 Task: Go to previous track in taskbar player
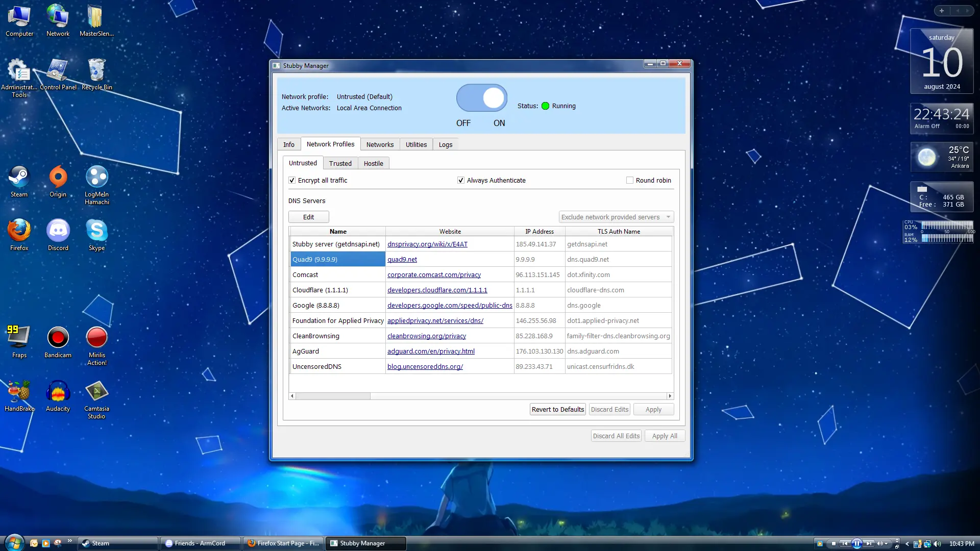coord(845,544)
